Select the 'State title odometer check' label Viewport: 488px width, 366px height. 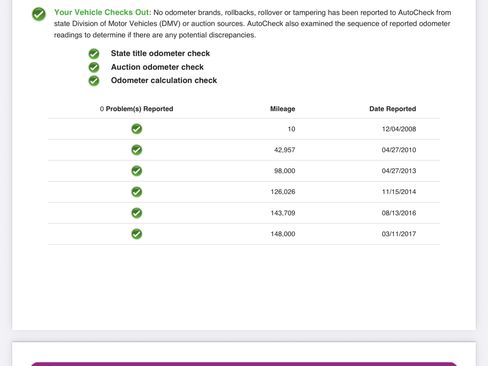160,53
